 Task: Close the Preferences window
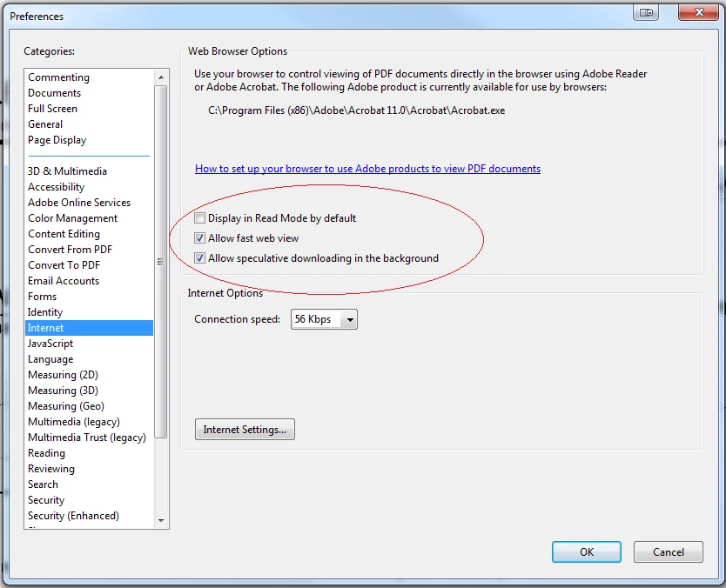tap(699, 12)
